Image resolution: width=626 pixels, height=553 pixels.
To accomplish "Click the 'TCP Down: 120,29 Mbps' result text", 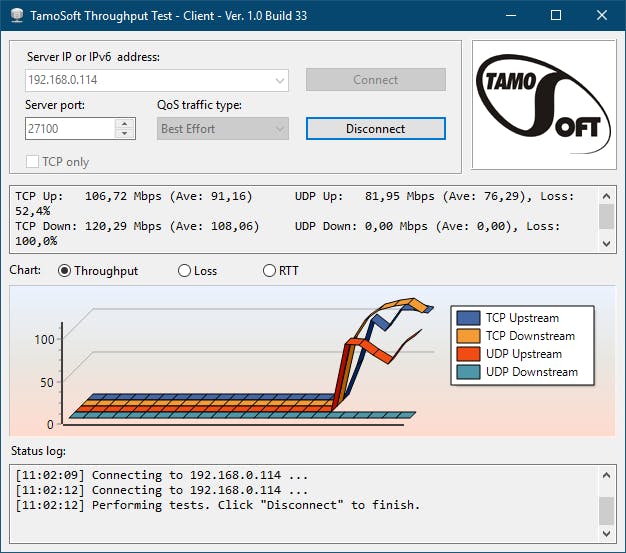I will tap(88, 226).
